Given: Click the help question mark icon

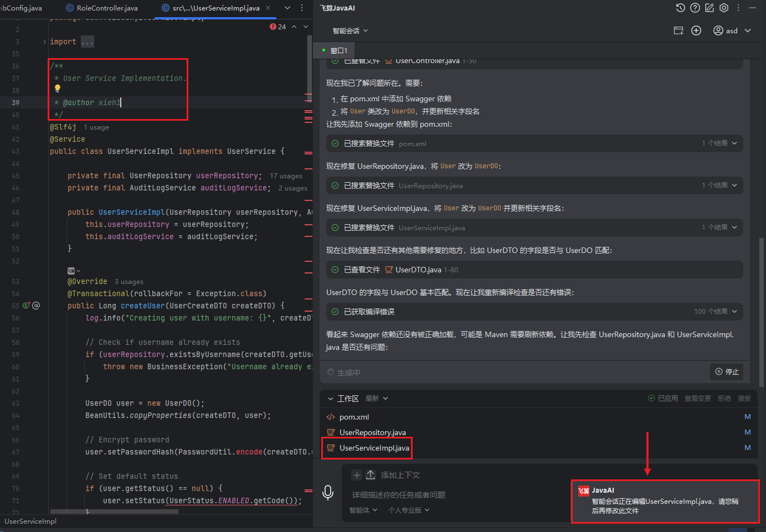Looking at the screenshot, I should click(695, 8).
